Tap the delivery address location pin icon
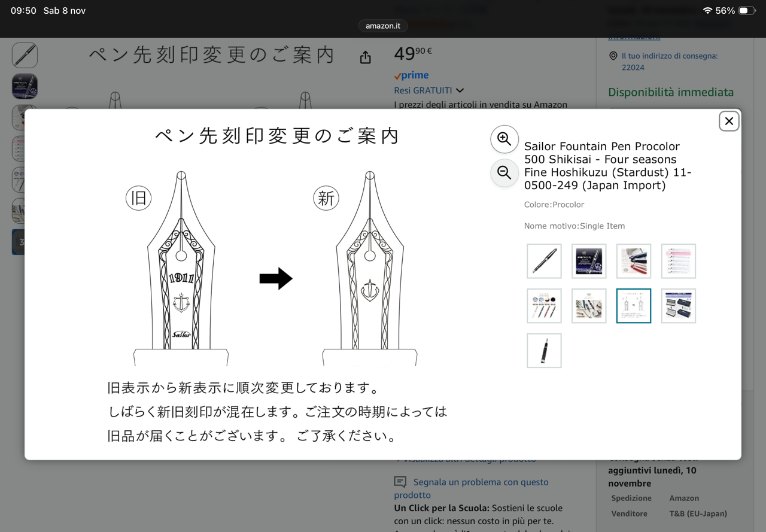This screenshot has height=532, width=766. [613, 56]
